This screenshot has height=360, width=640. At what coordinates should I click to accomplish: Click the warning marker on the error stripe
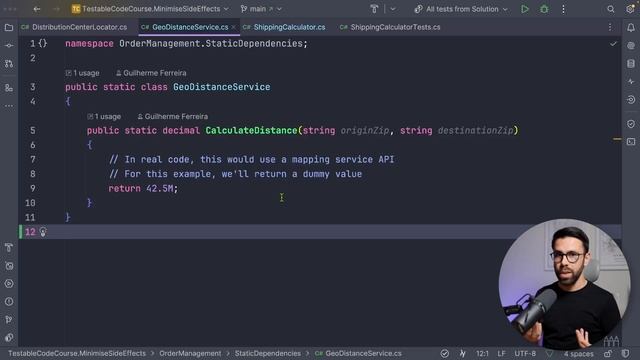tap(617, 139)
